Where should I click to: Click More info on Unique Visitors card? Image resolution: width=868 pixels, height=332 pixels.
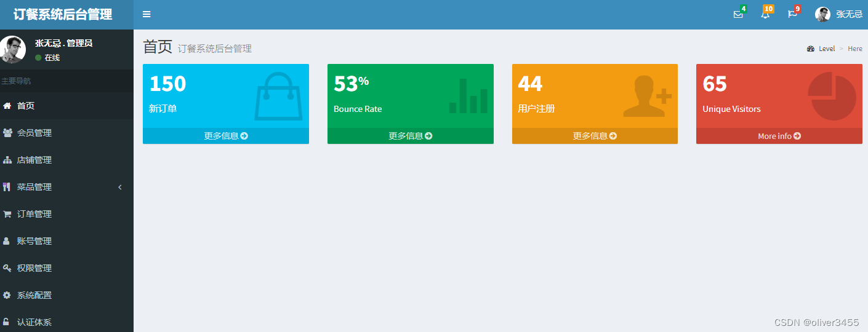point(779,136)
